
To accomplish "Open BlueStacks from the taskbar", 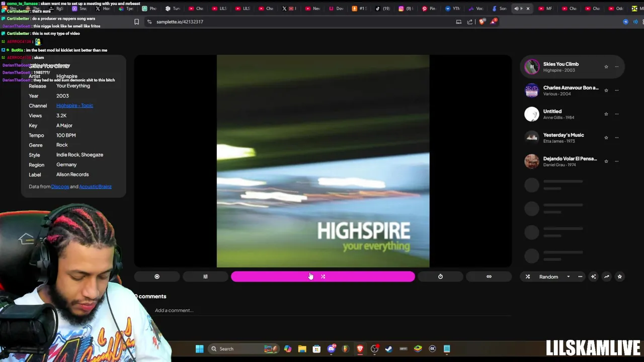I will (x=418, y=349).
